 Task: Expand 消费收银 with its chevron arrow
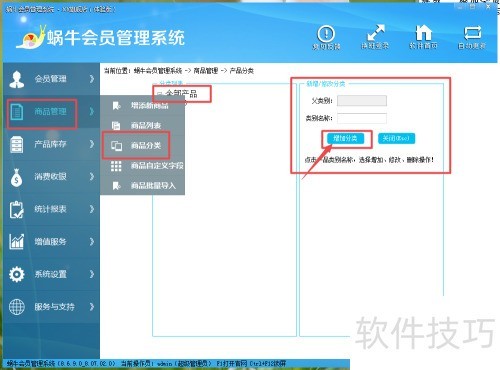[x=92, y=177]
